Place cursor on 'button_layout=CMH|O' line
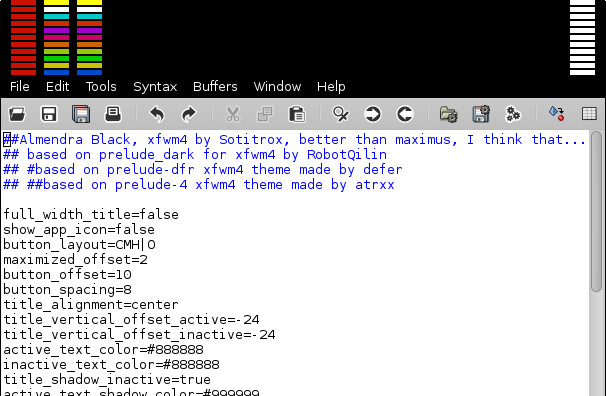Viewport: 606px width, 396px height. [x=79, y=245]
